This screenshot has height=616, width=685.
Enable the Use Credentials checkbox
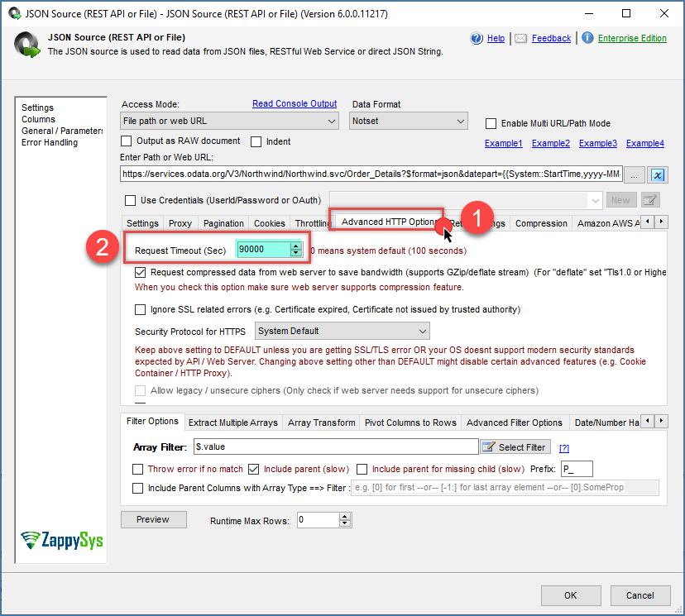130,200
